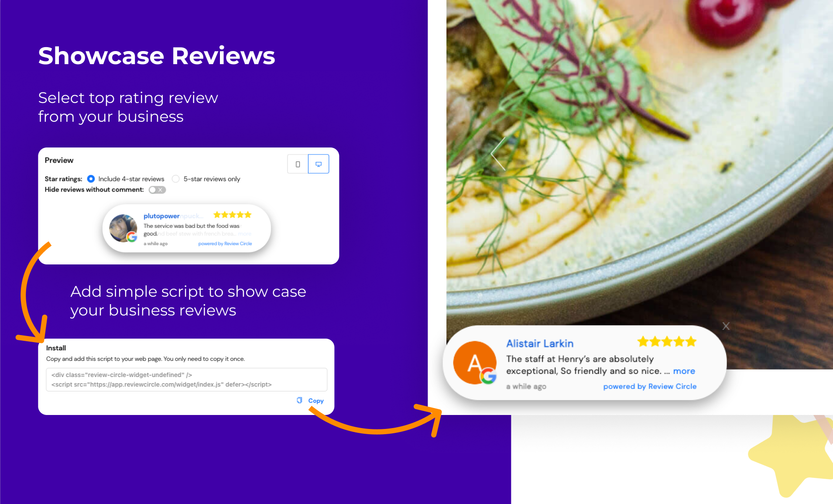Click the widget script code field

186,380
